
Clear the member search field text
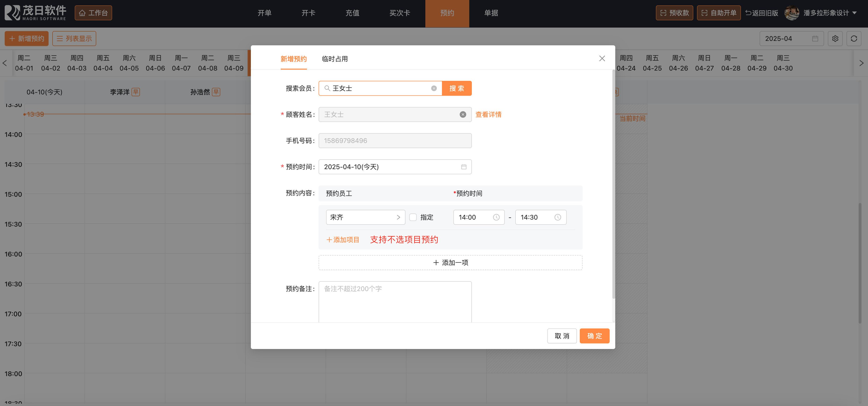coord(434,88)
